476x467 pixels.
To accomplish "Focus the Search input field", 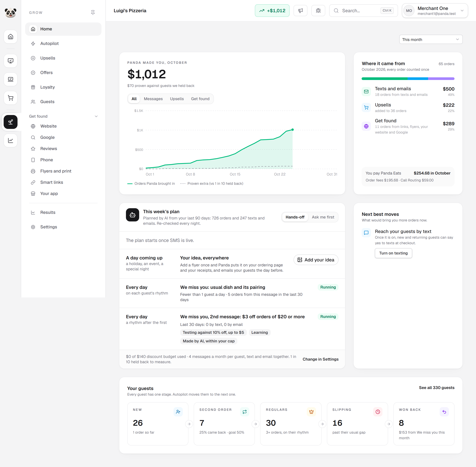I will pyautogui.click(x=363, y=11).
